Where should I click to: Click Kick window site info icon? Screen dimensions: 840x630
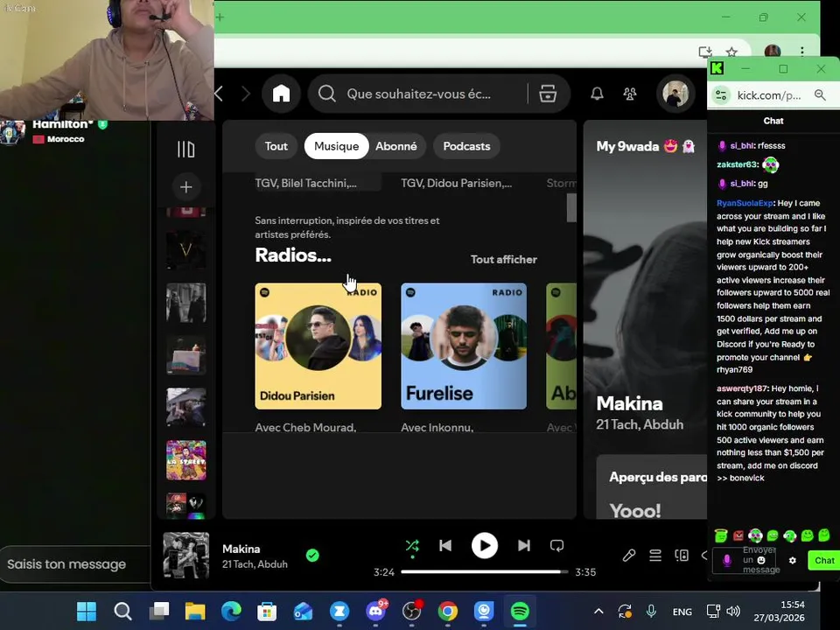(x=722, y=95)
